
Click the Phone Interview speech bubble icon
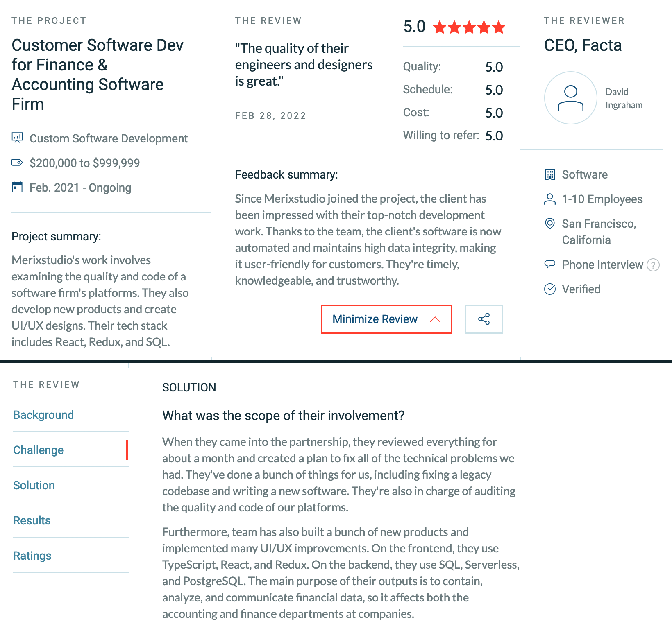click(550, 265)
